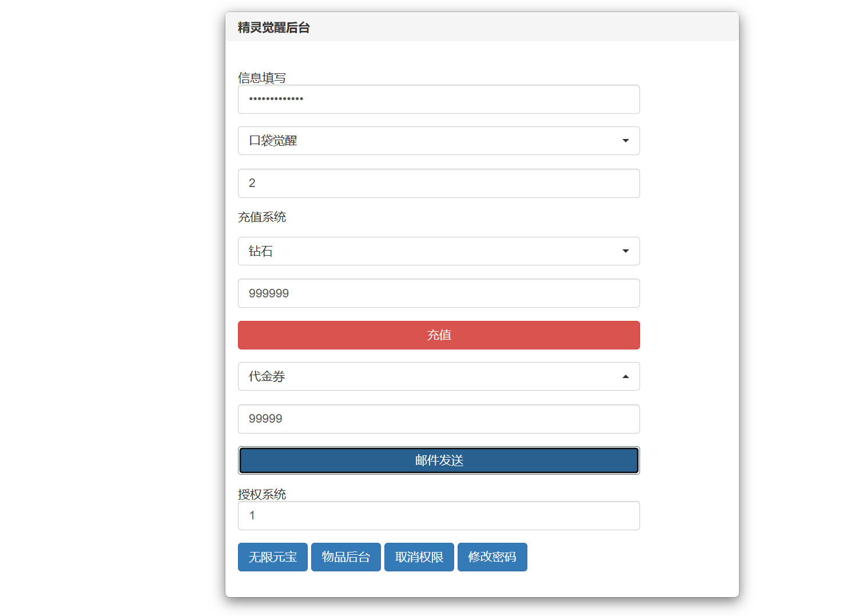The width and height of the screenshot is (858, 616).
Task: Expand the 钻石 currency type dropdown
Action: [439, 251]
